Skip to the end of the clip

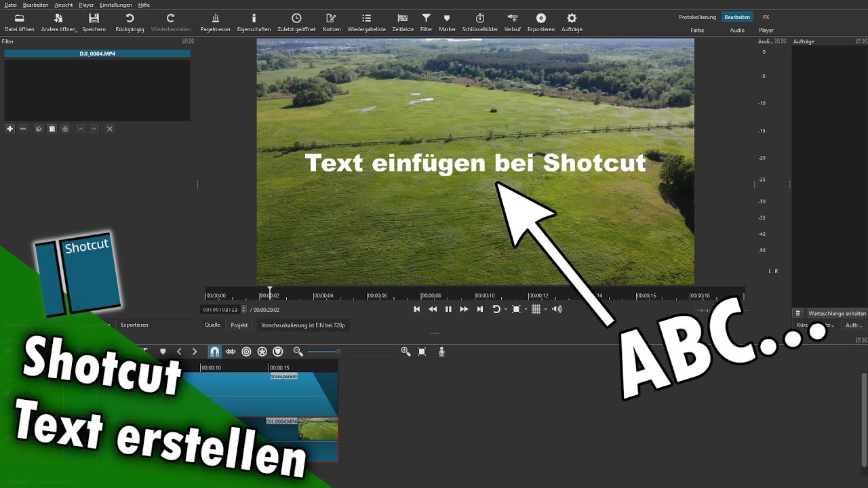click(x=480, y=309)
